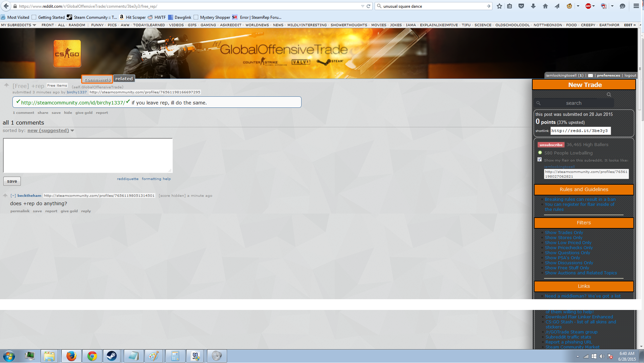
Task: Click the bookmark star icon
Action: click(x=499, y=6)
